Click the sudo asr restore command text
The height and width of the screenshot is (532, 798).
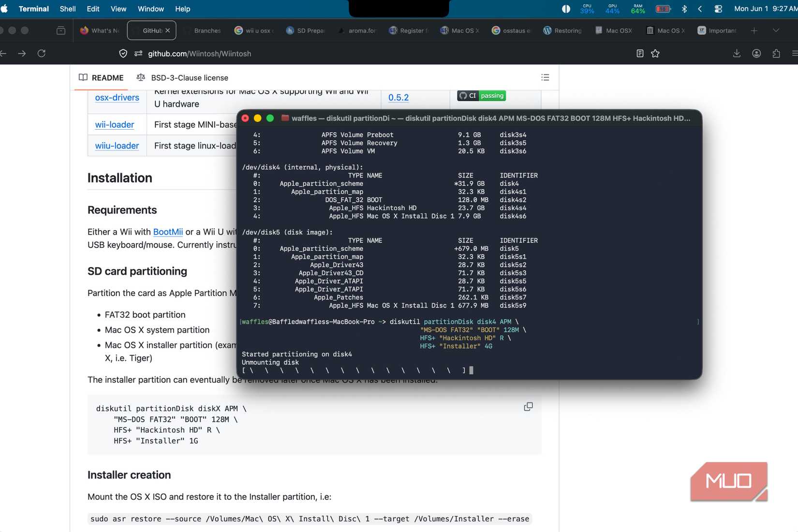[x=310, y=519]
